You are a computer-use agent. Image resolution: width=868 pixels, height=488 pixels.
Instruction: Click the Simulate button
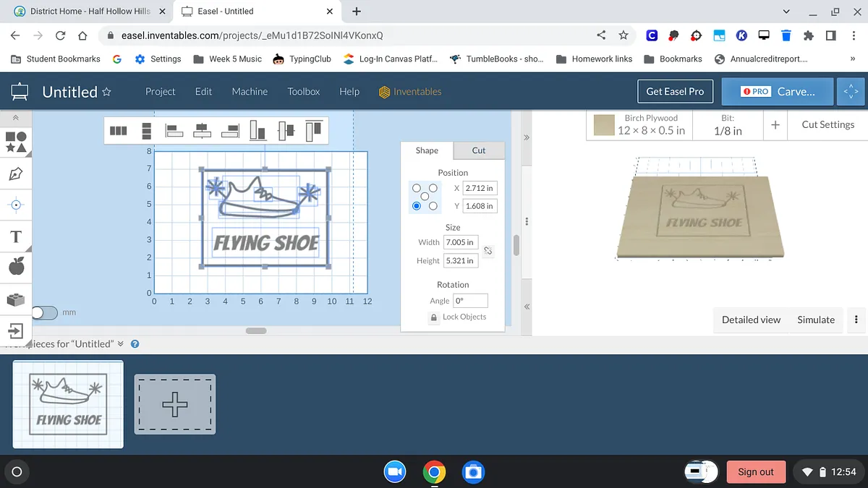click(x=815, y=320)
